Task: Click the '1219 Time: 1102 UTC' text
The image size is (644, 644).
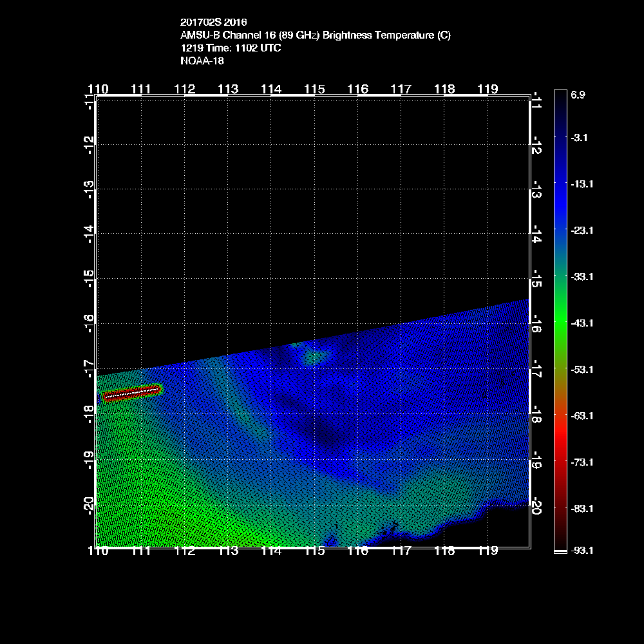Action: [231, 48]
